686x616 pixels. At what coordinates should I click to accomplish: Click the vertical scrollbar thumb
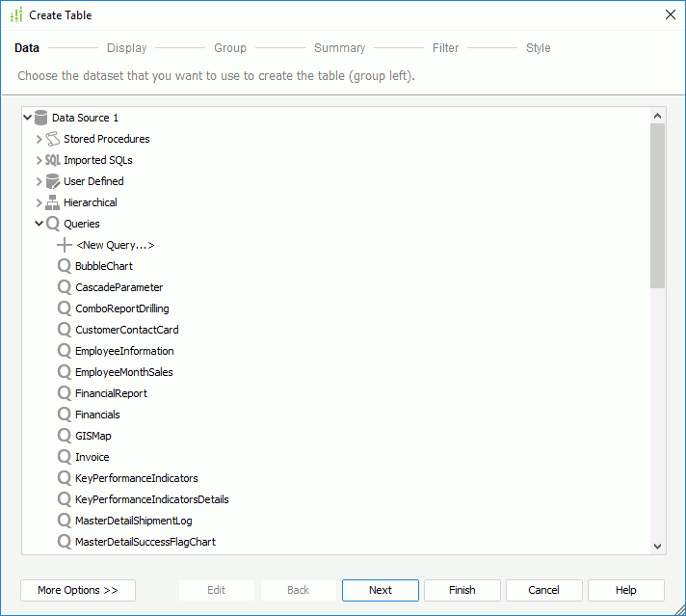point(657,205)
